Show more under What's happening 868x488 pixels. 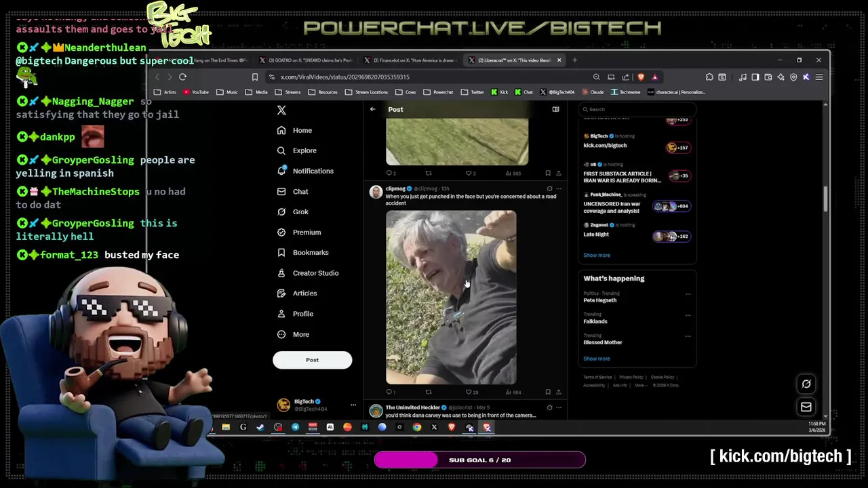(597, 359)
